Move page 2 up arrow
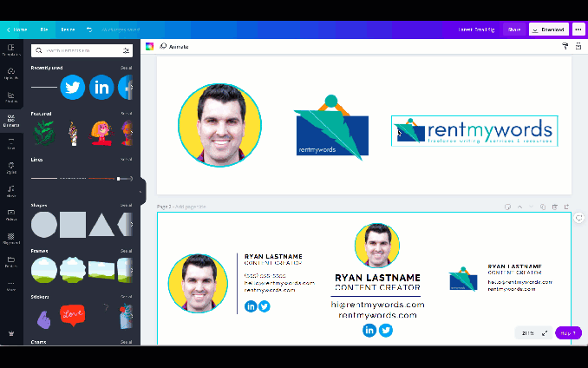 [x=519, y=207]
